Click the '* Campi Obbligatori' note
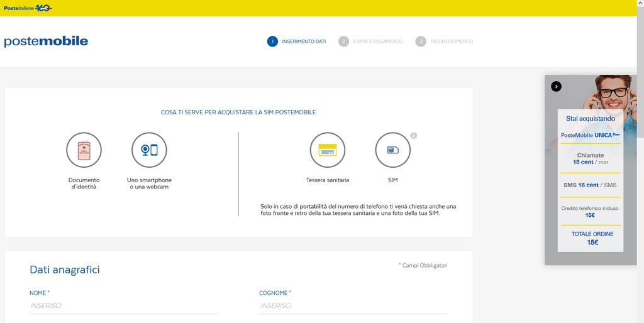The image size is (644, 323). [x=423, y=266]
